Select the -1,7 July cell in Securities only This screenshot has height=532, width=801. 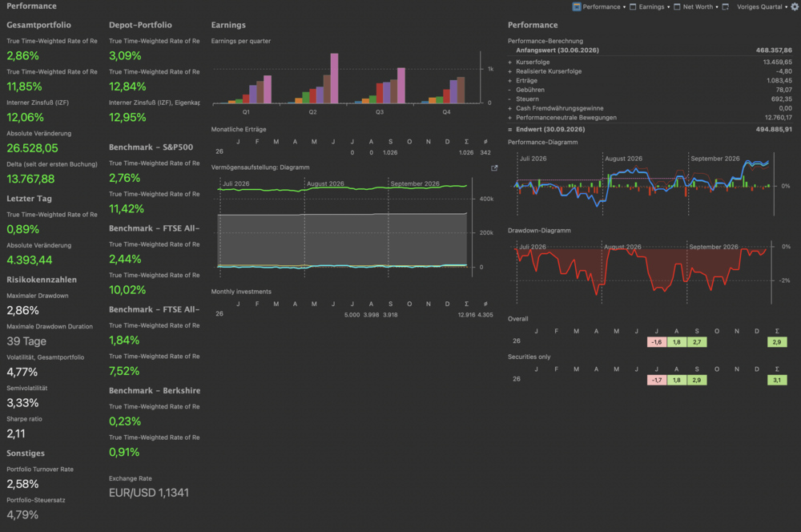(657, 380)
